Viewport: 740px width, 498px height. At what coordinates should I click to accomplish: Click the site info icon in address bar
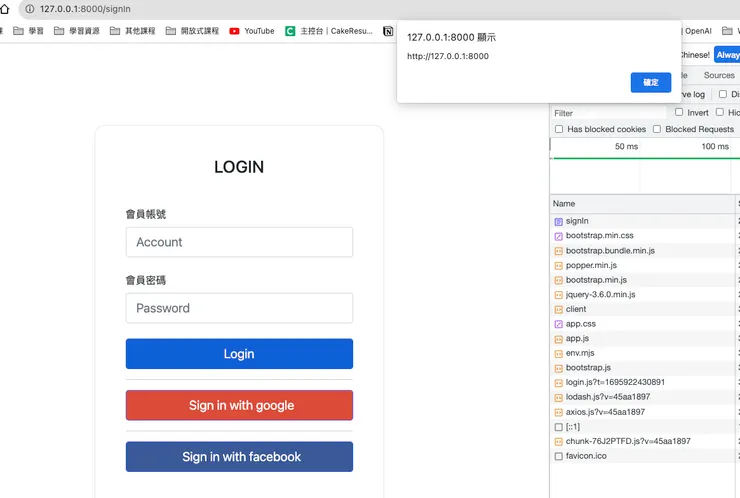tap(30, 9)
